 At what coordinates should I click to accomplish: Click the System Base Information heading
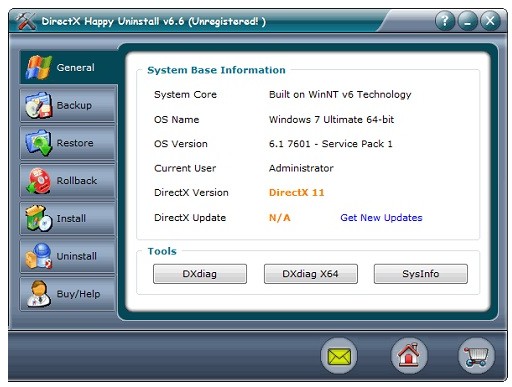[x=216, y=70]
